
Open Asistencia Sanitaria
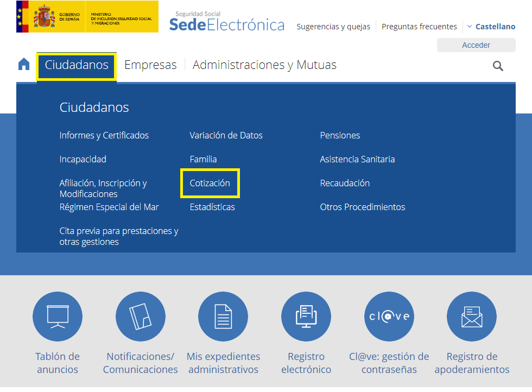pyautogui.click(x=357, y=159)
